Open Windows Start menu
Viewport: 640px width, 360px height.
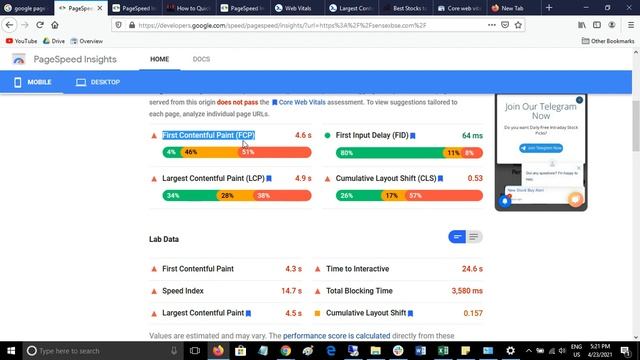11,351
